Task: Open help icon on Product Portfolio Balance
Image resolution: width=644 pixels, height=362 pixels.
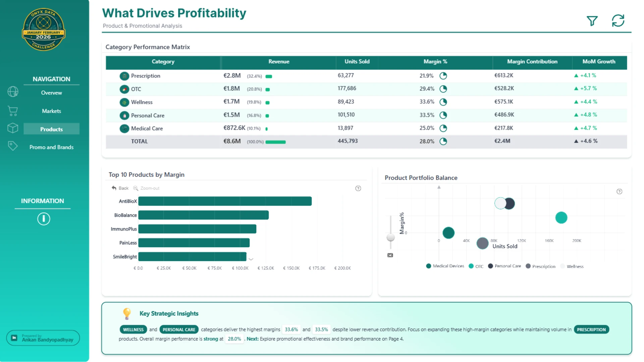Action: click(620, 191)
